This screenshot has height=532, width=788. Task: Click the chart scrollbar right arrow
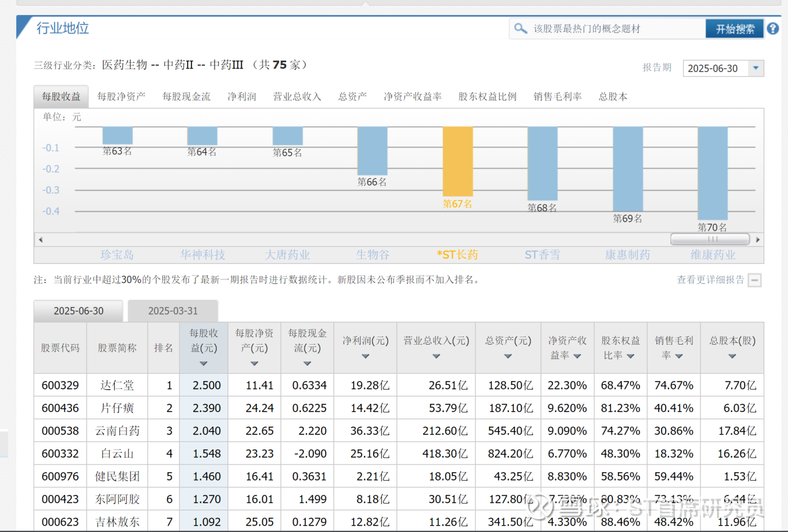tap(757, 239)
